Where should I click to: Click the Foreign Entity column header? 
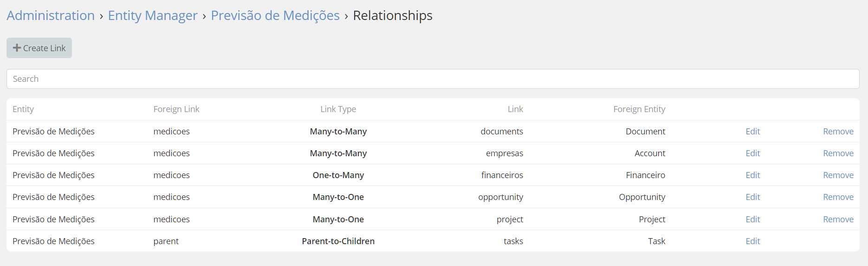click(639, 109)
